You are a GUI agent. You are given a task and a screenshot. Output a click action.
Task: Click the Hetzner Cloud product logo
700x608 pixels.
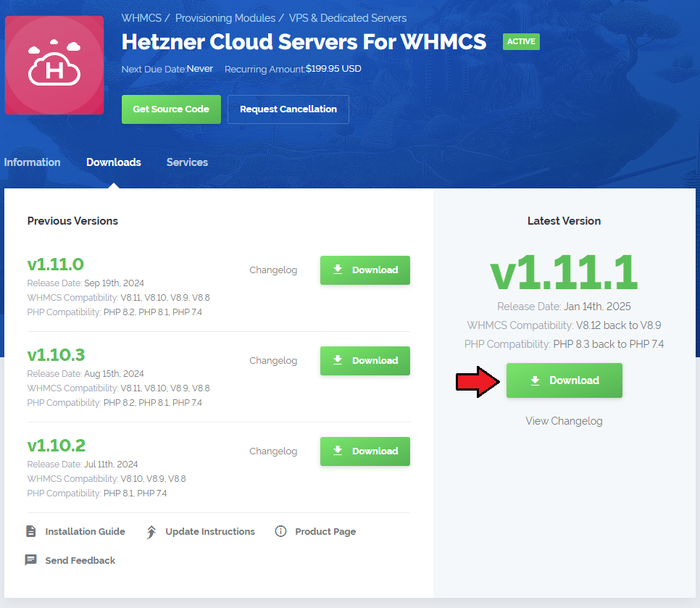[54, 65]
